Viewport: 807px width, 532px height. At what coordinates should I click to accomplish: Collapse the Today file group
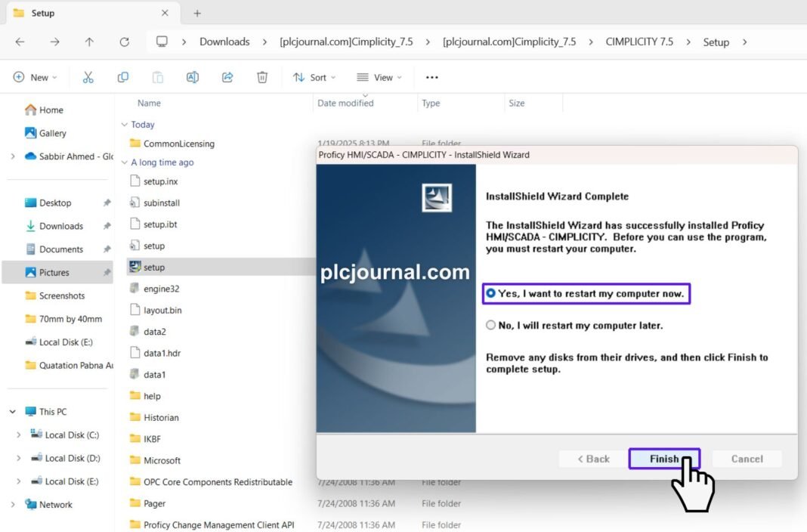pos(125,125)
